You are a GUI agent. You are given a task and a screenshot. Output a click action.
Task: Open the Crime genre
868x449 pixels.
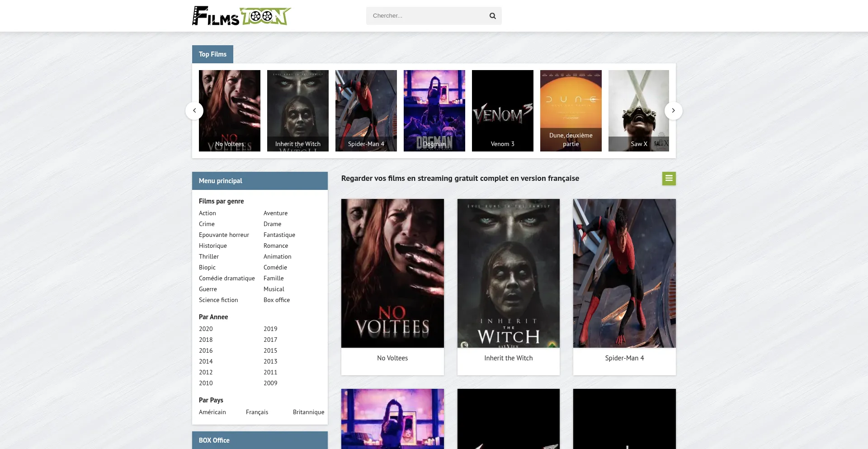point(207,224)
